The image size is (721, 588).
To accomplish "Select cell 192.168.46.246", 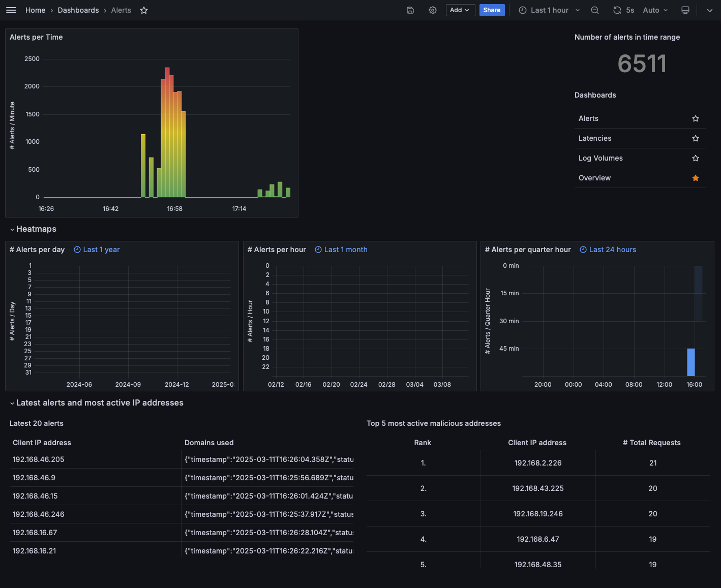I will coord(95,514).
